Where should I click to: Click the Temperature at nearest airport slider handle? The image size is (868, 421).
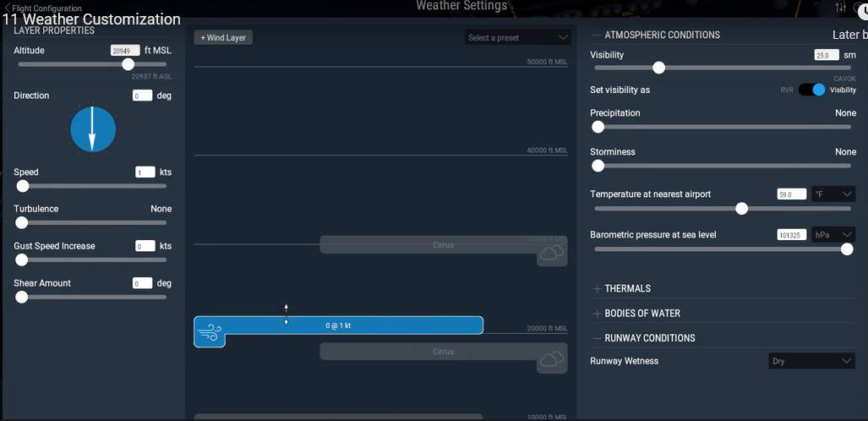[742, 209]
